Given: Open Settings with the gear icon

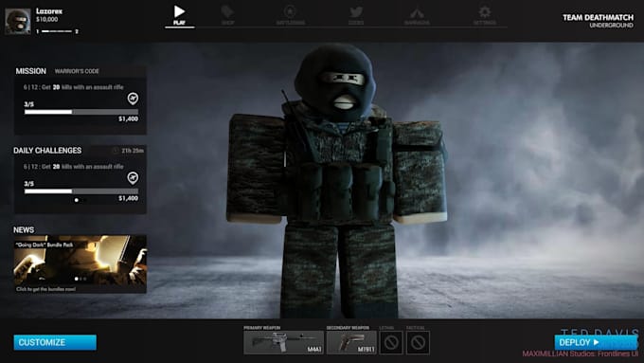Looking at the screenshot, I should click(485, 16).
